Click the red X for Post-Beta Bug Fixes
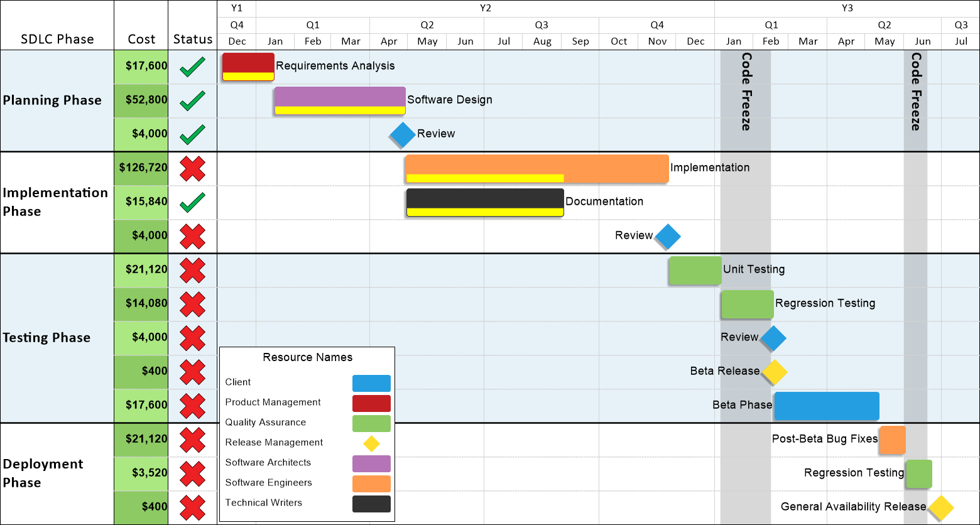 [192, 440]
